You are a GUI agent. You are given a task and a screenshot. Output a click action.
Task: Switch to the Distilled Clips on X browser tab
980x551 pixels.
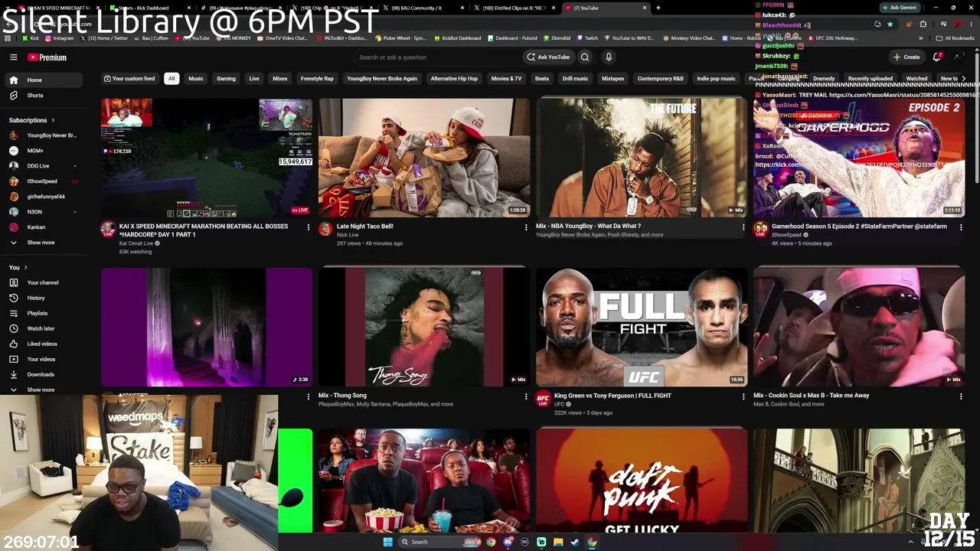[x=514, y=8]
